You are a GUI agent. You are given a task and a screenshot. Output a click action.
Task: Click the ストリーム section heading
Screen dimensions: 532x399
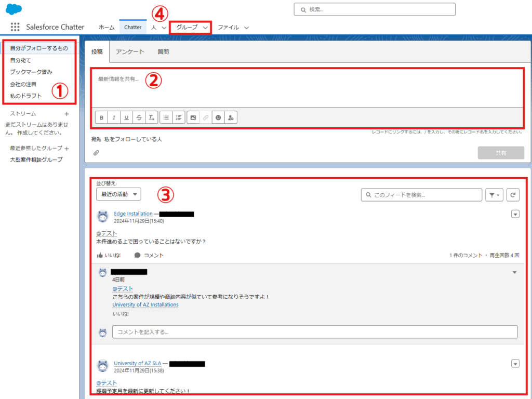(23, 114)
